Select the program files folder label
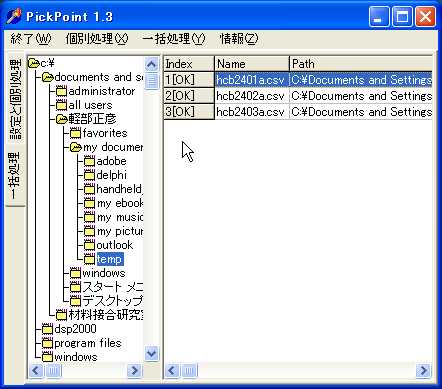 88,343
